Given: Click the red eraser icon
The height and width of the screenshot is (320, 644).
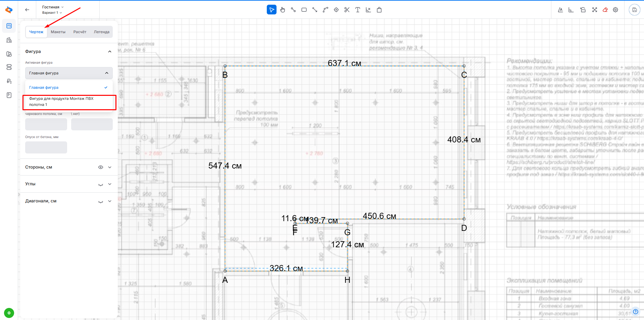Looking at the screenshot, I should pyautogui.click(x=605, y=10).
